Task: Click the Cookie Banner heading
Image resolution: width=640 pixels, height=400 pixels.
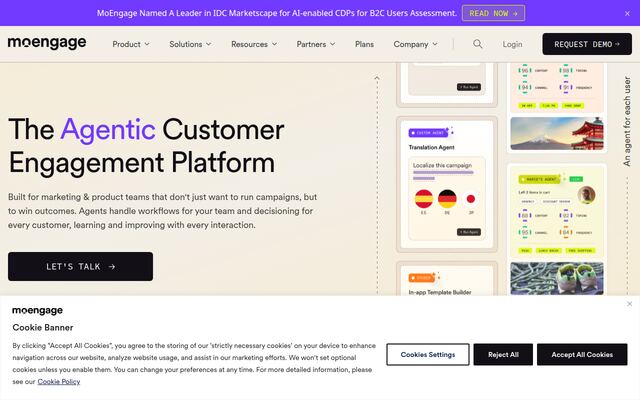Action: coord(43,327)
